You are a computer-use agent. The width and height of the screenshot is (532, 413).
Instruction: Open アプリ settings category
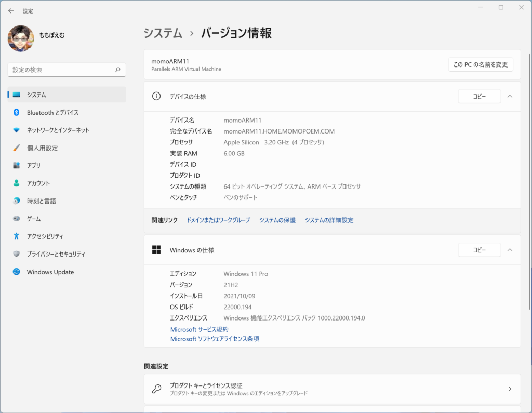pos(67,165)
